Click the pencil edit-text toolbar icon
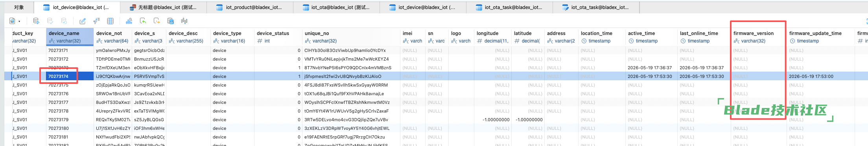 [83, 21]
